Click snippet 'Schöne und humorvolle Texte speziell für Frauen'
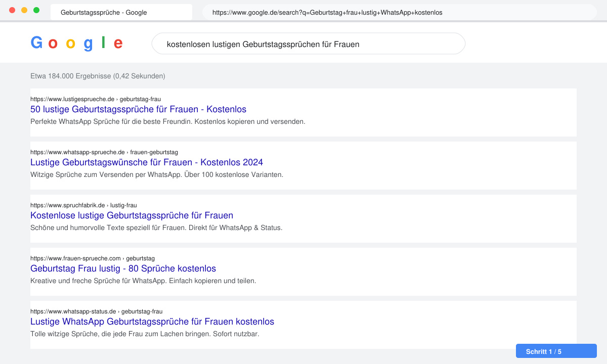The height and width of the screenshot is (364, 607). (x=108, y=228)
